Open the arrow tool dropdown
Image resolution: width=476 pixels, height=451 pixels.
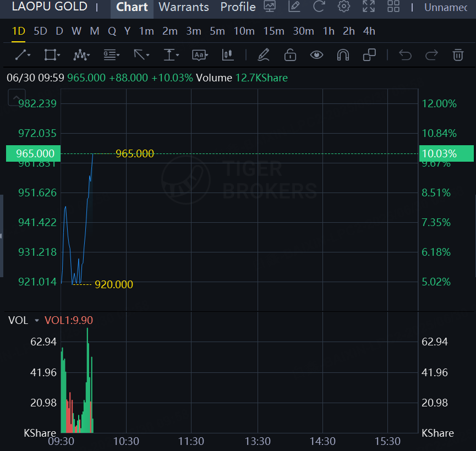tap(141, 55)
